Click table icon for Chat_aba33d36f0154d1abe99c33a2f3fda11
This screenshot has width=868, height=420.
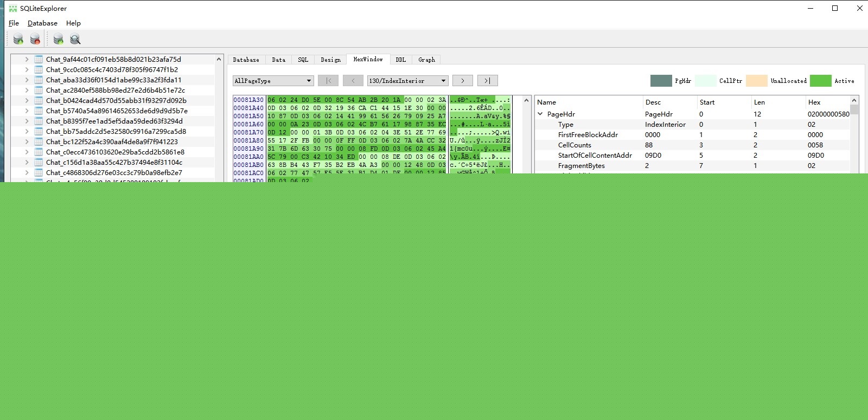click(x=39, y=80)
